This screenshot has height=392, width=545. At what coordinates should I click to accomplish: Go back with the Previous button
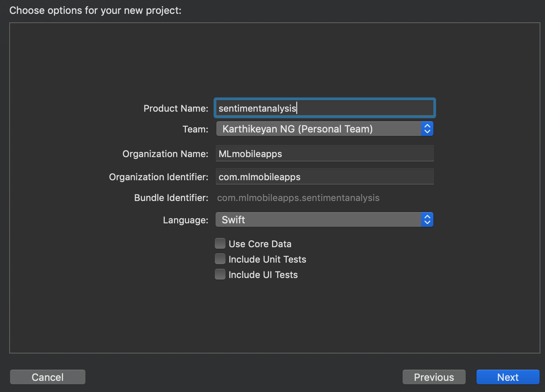click(x=434, y=377)
